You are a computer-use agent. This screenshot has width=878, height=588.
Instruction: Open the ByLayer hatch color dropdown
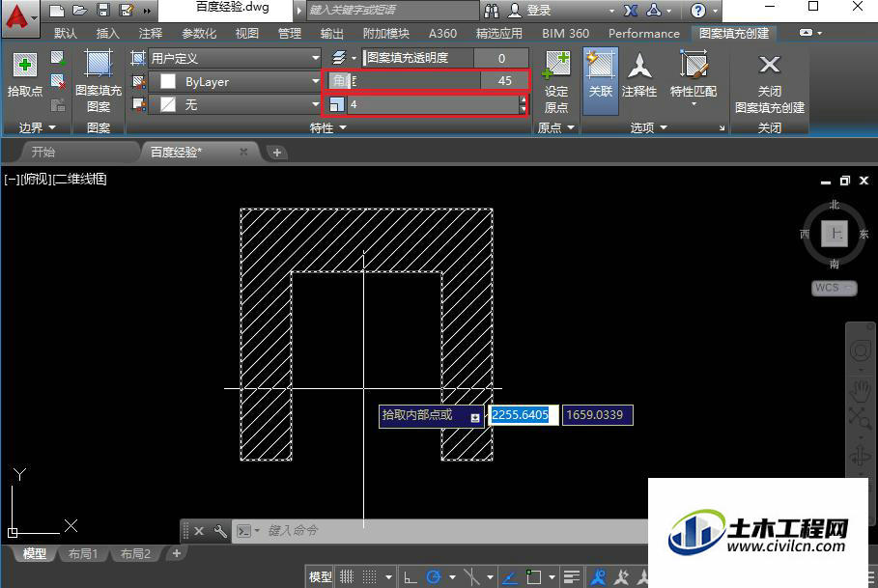tap(234, 82)
